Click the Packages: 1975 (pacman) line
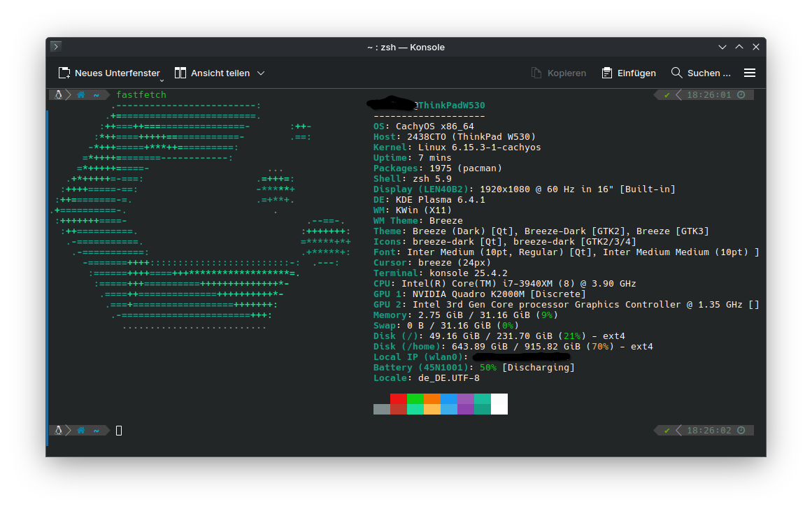 [438, 168]
